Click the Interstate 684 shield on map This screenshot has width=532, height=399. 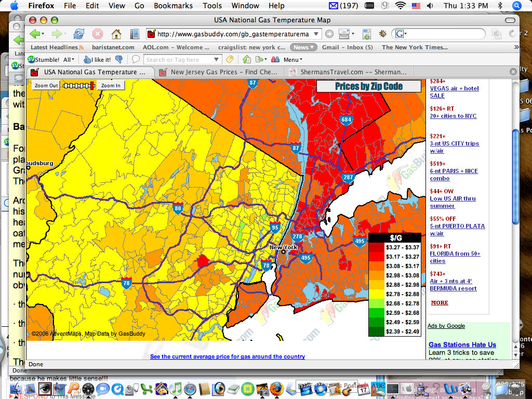[346, 119]
